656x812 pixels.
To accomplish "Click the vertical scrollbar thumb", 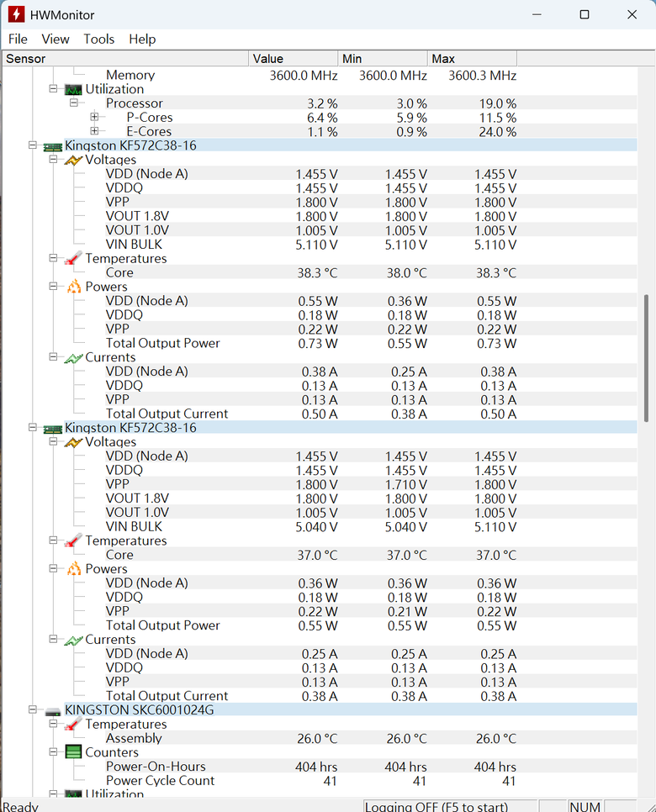I will coord(646,358).
